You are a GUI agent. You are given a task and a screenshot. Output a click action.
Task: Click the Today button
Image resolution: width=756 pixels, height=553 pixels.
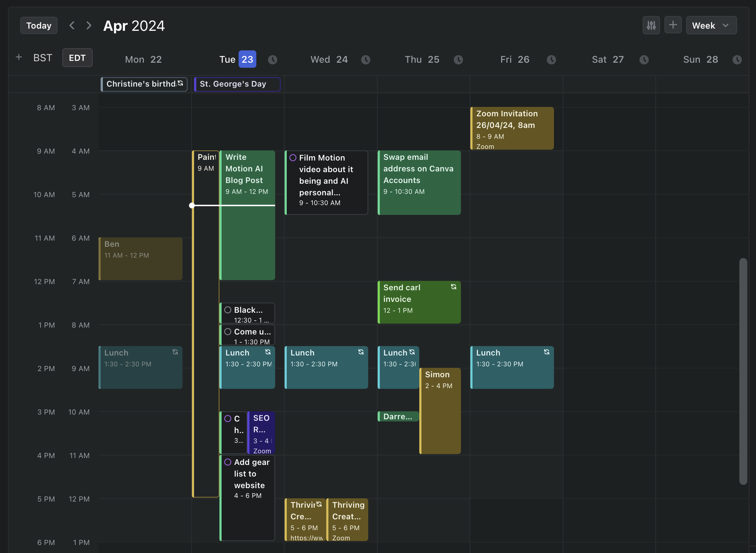39,25
